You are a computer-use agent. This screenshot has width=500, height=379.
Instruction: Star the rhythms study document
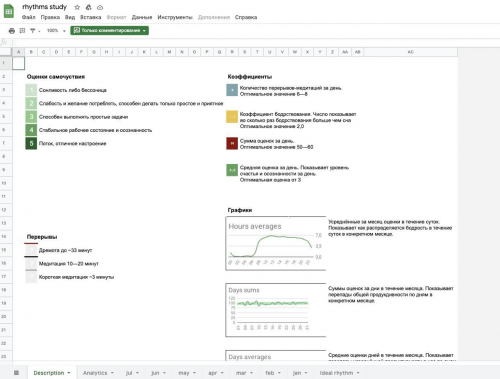tap(77, 7)
